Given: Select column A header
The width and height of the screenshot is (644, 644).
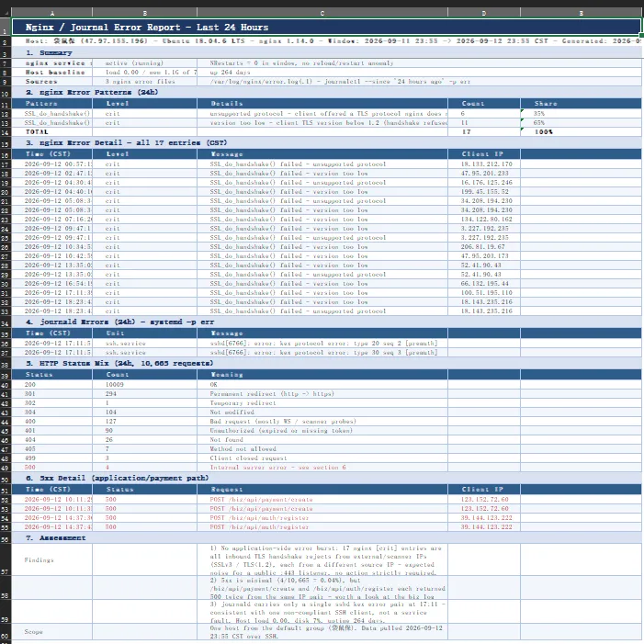Looking at the screenshot, I should click(52, 13).
